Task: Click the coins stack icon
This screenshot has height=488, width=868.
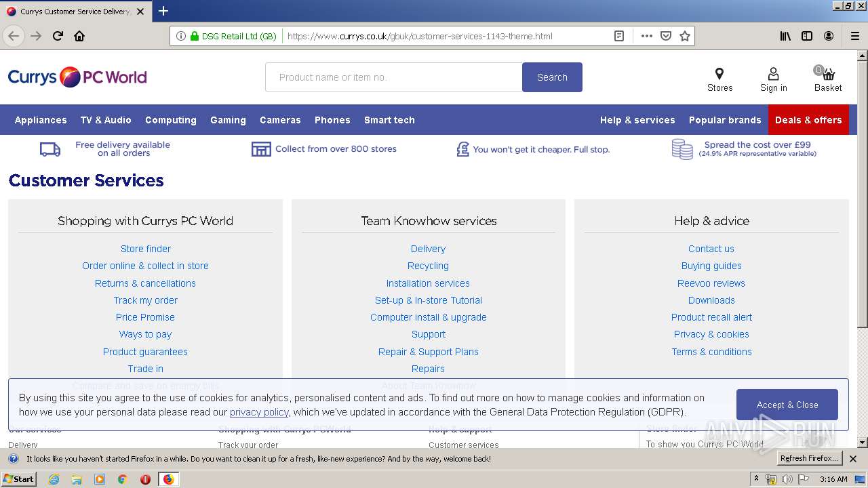Action: pos(682,149)
